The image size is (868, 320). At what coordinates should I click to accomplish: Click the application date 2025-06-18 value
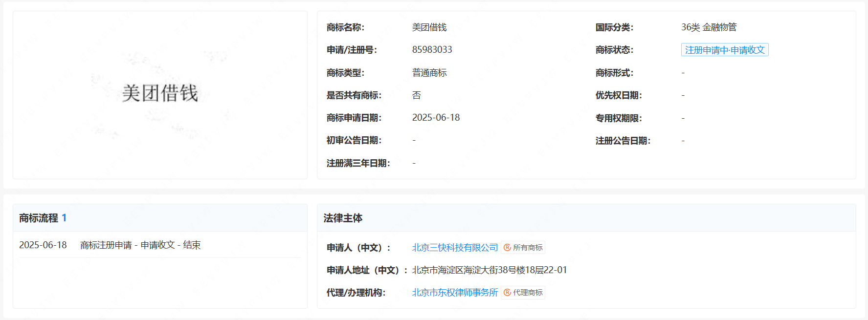pyautogui.click(x=436, y=118)
